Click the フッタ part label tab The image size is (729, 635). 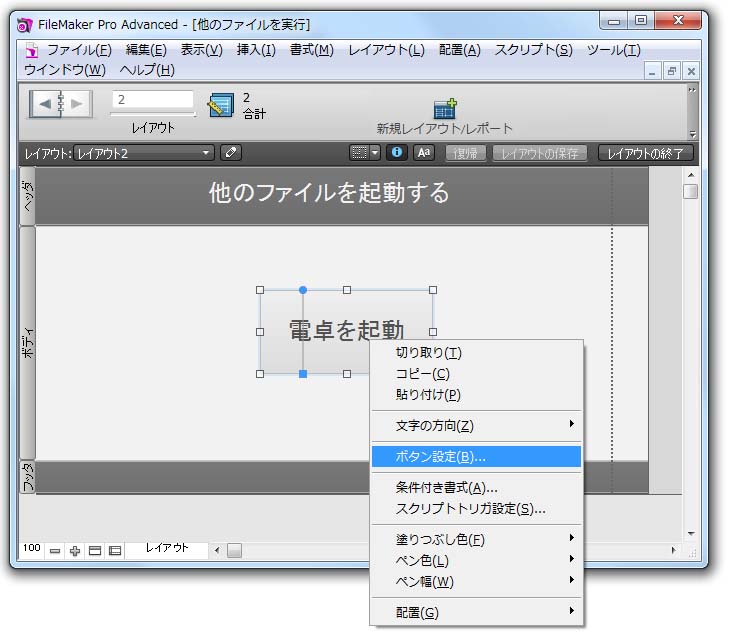point(27,477)
